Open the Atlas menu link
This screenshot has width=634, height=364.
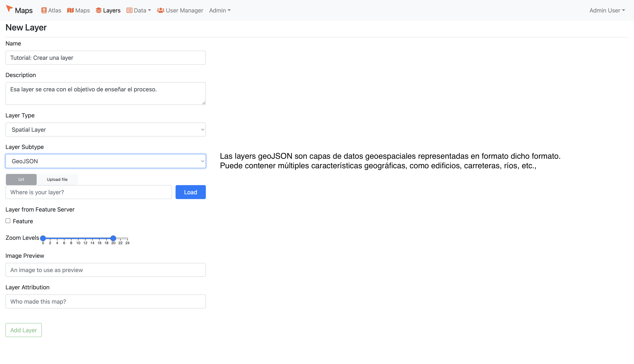point(51,10)
